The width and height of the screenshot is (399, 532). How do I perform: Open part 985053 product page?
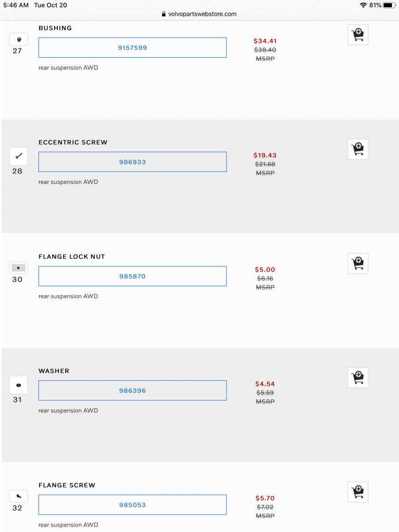click(x=132, y=505)
